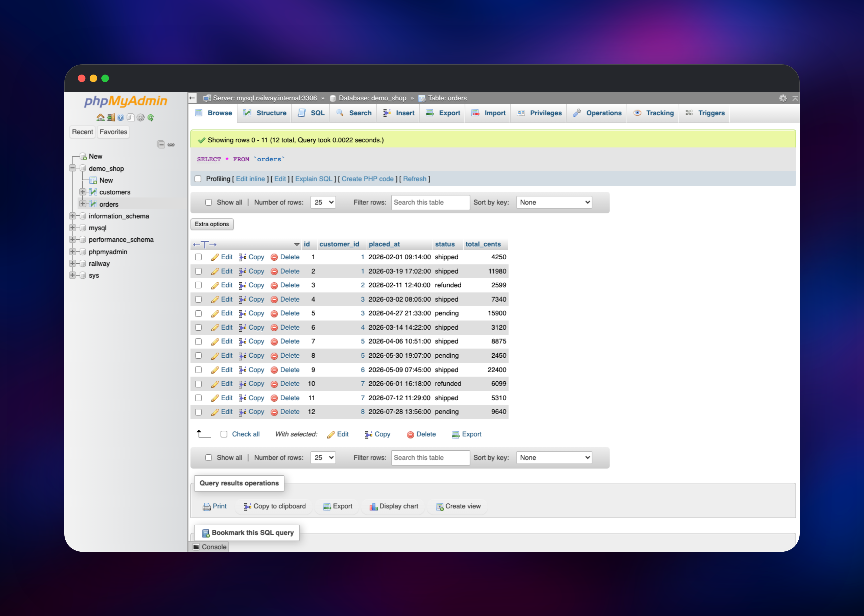
Task: Select checkbox for order id 7
Action: point(198,342)
